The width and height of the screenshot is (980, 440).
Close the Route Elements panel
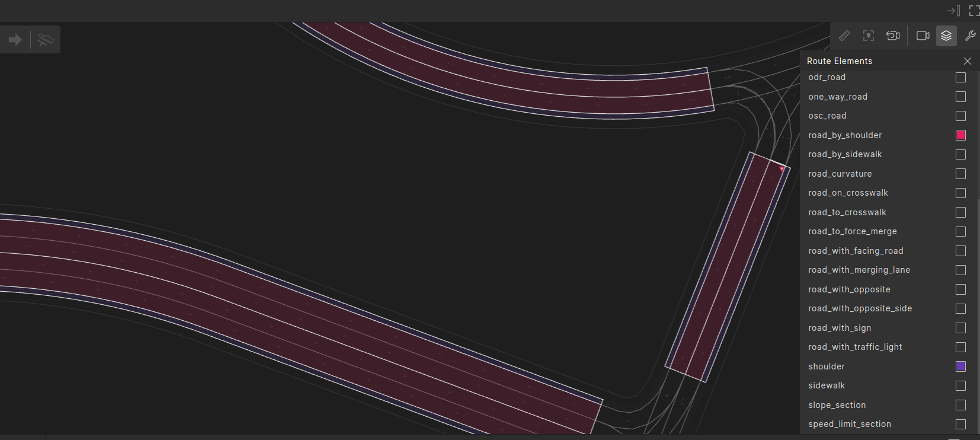pyautogui.click(x=967, y=61)
